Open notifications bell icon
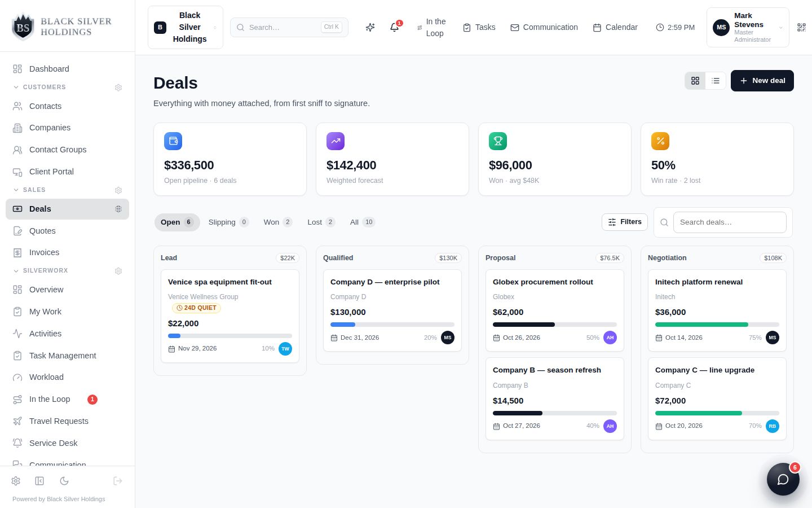 pos(395,27)
